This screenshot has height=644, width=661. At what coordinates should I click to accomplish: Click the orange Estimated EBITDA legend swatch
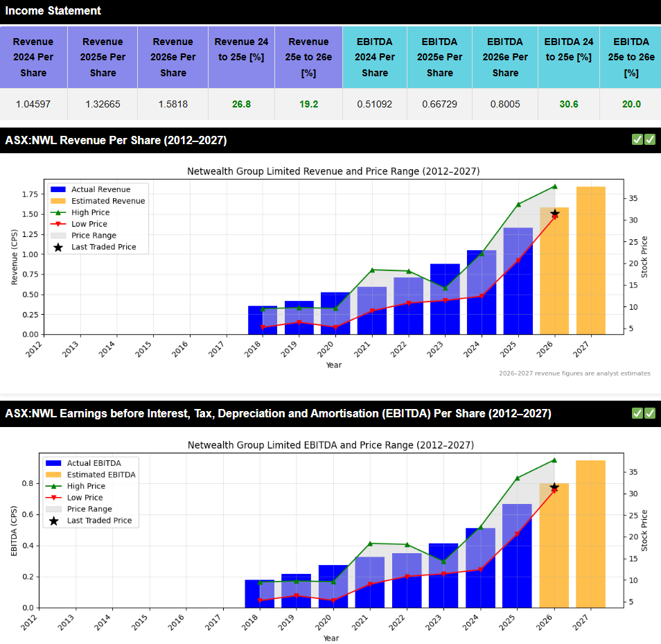click(x=53, y=475)
